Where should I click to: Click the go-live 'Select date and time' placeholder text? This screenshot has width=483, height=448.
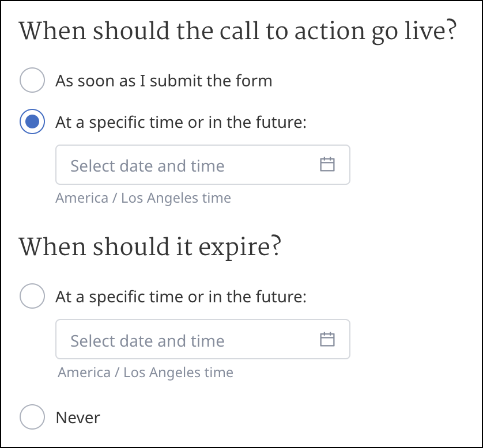click(x=147, y=166)
